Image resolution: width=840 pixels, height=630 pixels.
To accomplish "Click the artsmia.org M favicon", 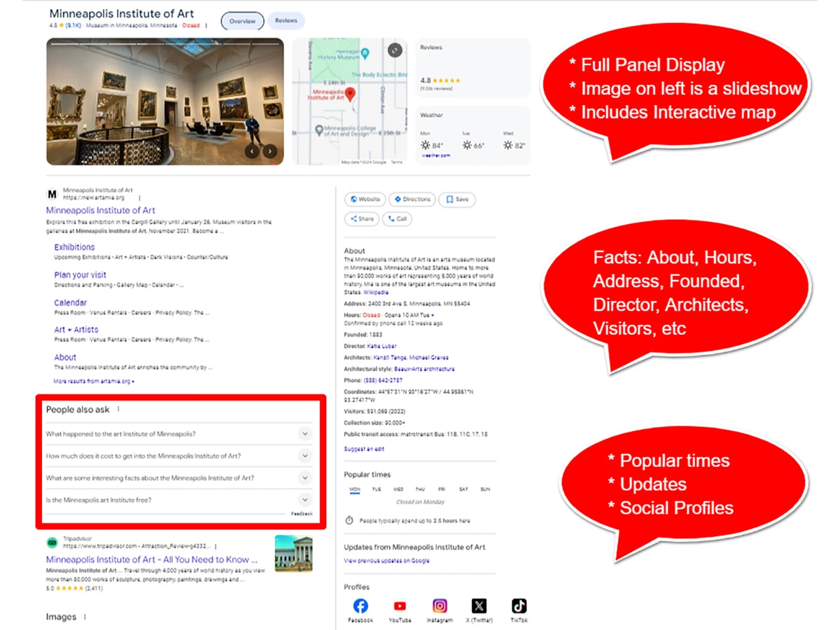I will pyautogui.click(x=52, y=194).
